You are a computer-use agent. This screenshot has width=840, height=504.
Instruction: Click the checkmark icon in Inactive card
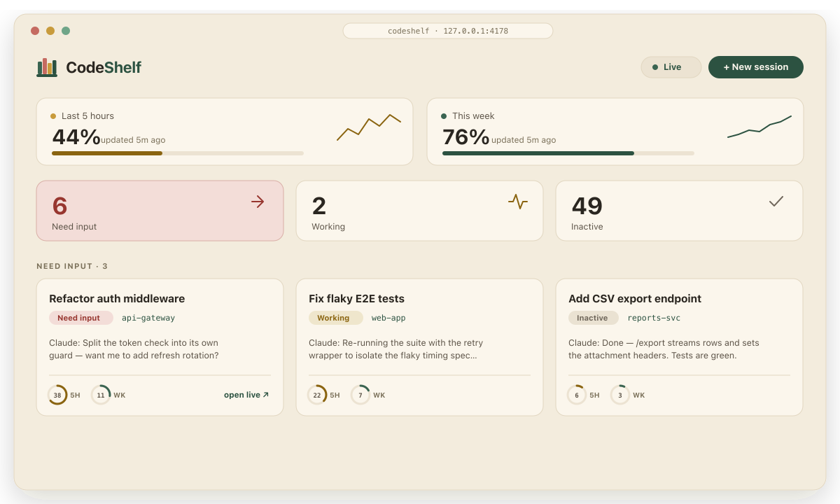point(776,202)
